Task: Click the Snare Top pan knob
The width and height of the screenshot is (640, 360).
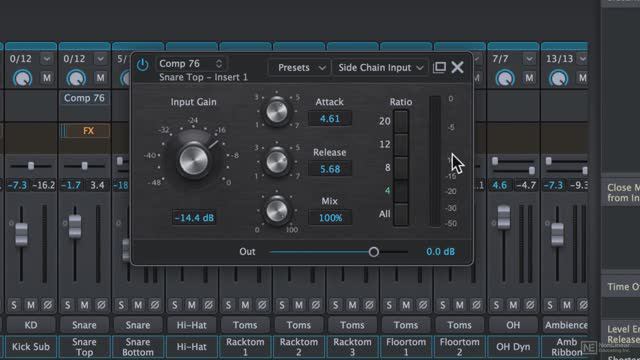Action: tap(76, 78)
